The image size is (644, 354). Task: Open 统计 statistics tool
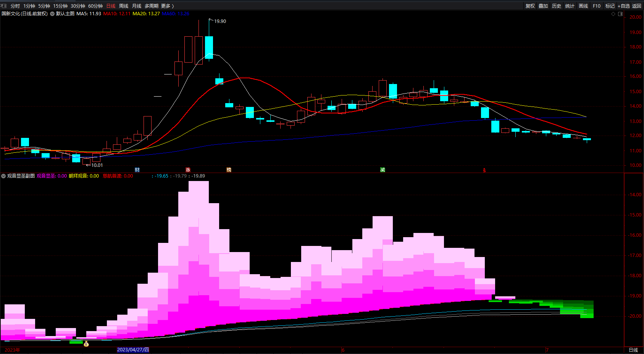click(570, 6)
